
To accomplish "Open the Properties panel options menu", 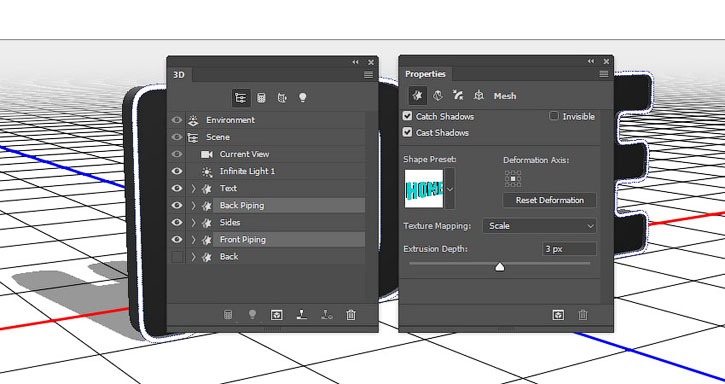I will [604, 74].
